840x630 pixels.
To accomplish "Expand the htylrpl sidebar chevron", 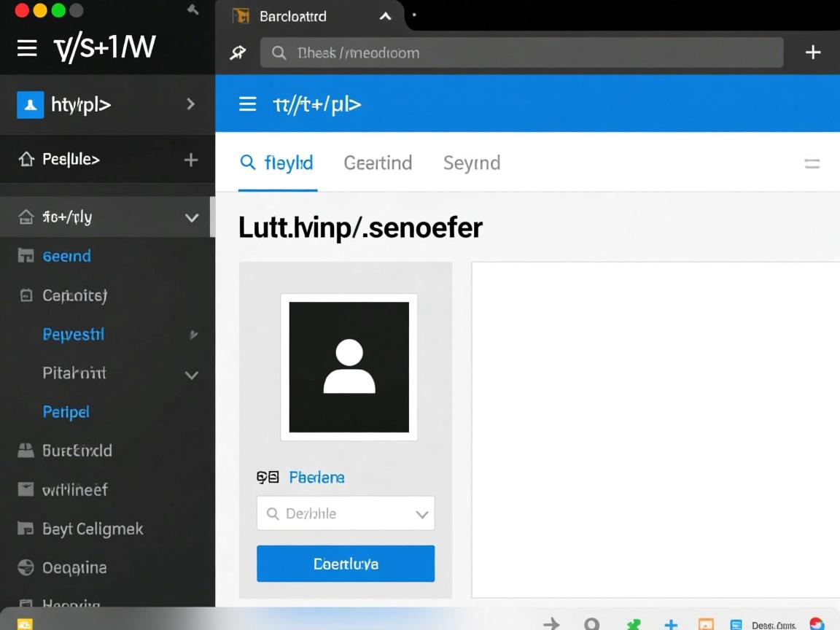I will [190, 104].
